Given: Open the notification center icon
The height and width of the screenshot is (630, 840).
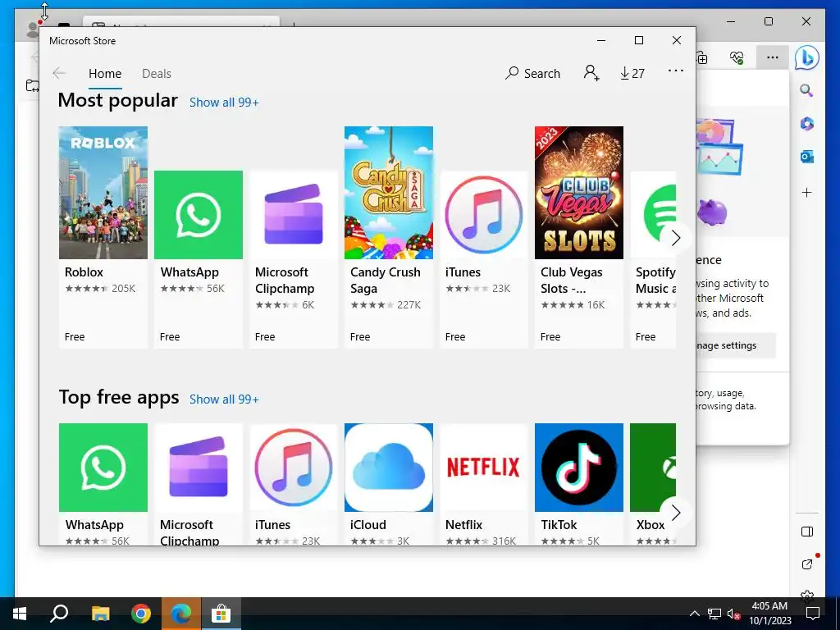Looking at the screenshot, I should 813,614.
